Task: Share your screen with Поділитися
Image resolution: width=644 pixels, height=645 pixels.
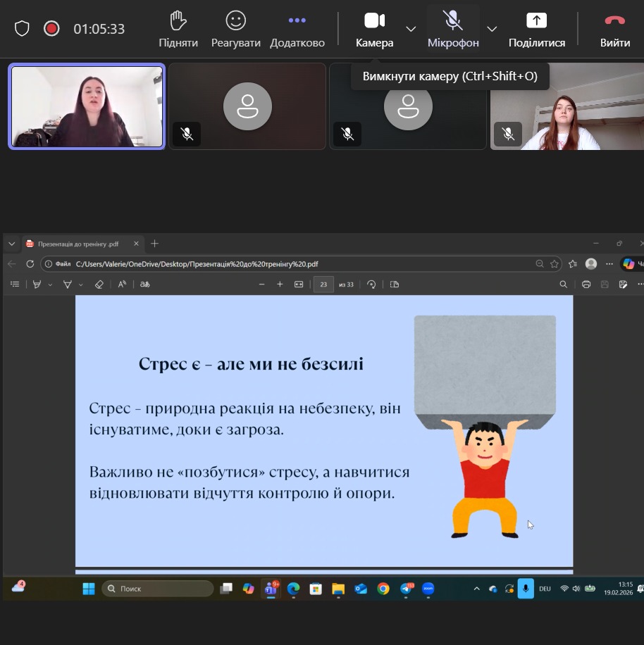Action: [x=537, y=29]
